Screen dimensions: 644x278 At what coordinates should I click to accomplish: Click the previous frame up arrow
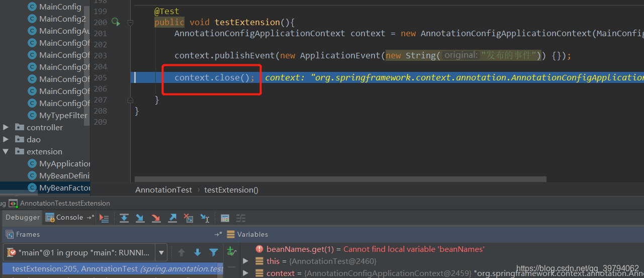pyautogui.click(x=181, y=252)
